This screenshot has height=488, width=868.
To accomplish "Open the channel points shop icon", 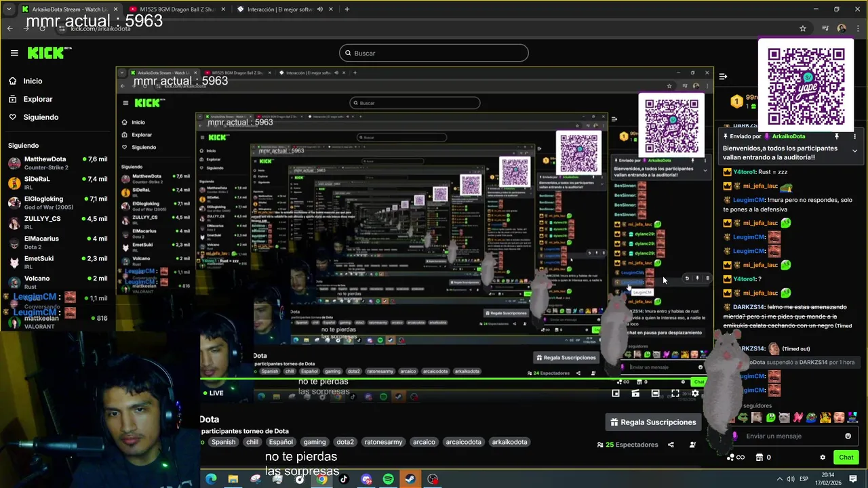I will point(759,457).
